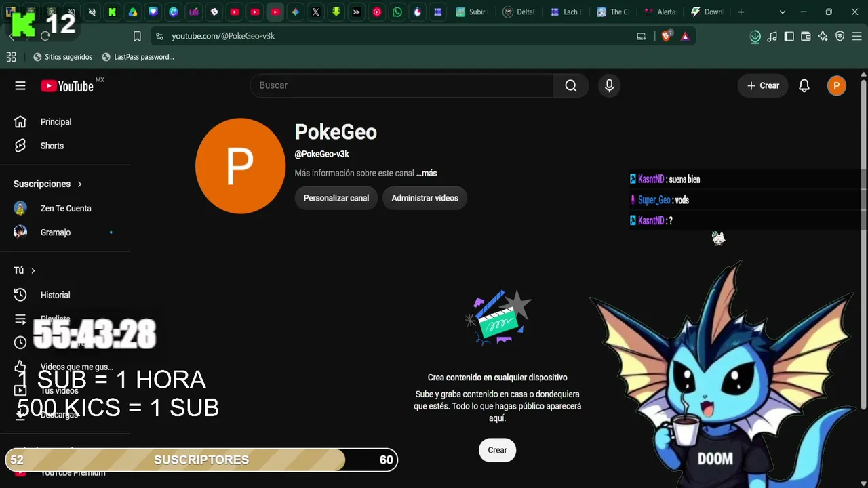Click the music note playlist icon
The image size is (868, 488).
(x=772, y=37)
